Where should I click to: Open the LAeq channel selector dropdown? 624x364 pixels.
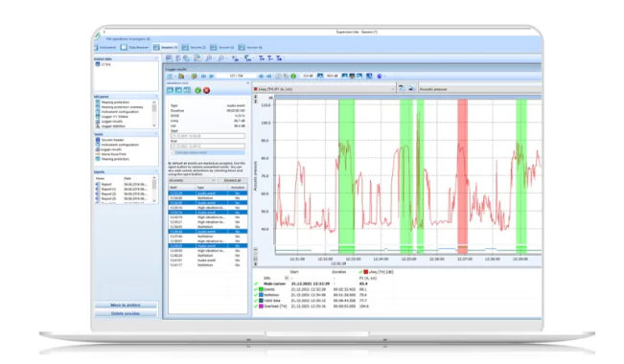tap(324, 89)
